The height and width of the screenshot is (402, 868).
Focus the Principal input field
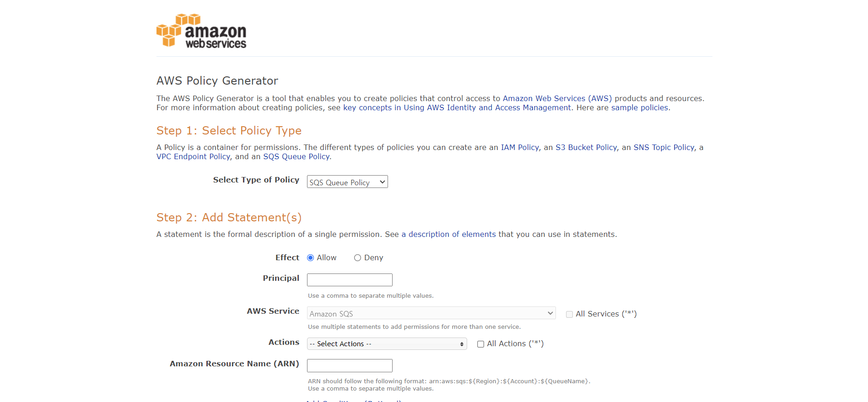coord(350,280)
